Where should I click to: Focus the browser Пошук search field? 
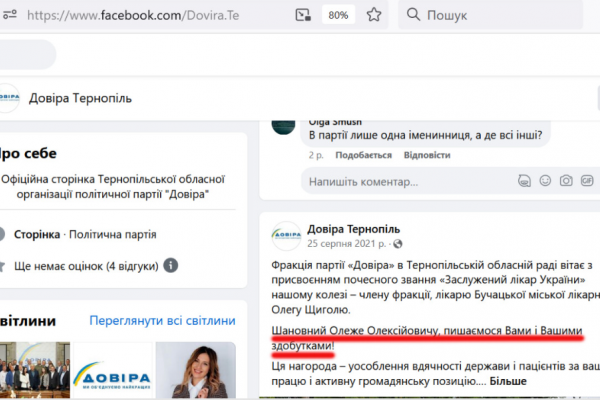[x=491, y=15]
